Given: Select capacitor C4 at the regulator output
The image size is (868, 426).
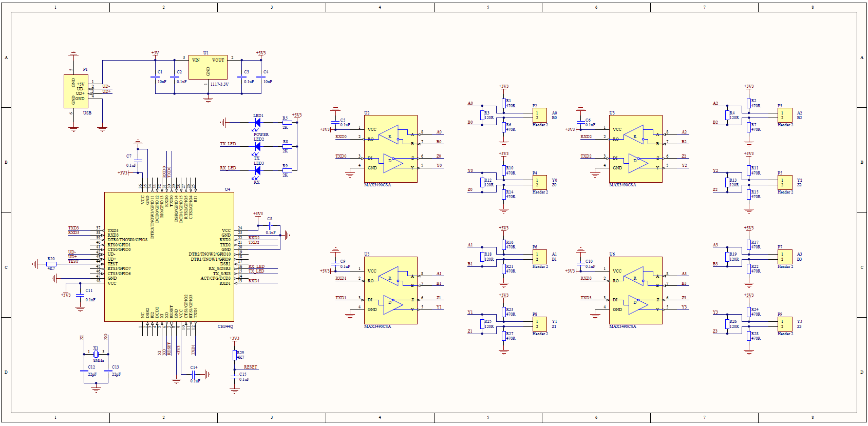Looking at the screenshot, I should [x=261, y=76].
